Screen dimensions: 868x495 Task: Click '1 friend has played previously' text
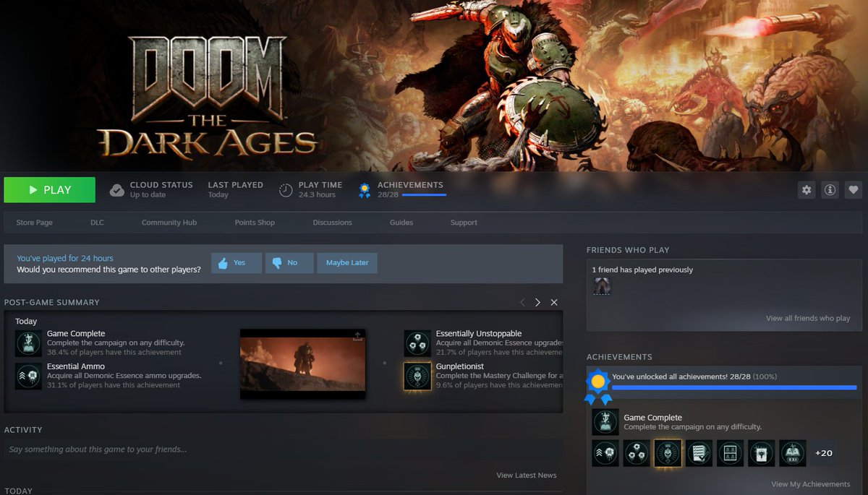coord(642,270)
